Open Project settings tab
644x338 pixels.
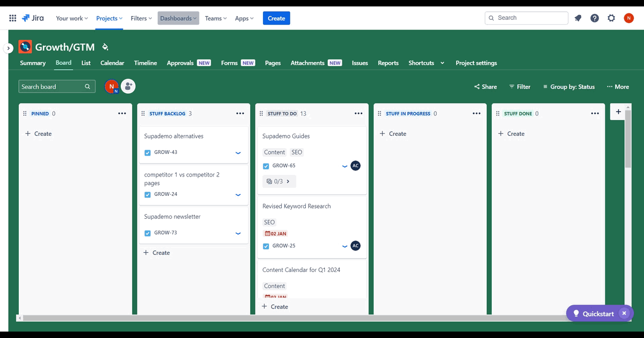tap(476, 63)
